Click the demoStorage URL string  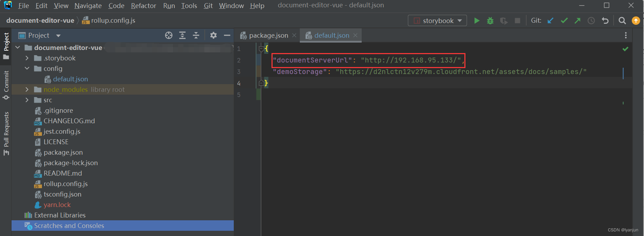(461, 72)
